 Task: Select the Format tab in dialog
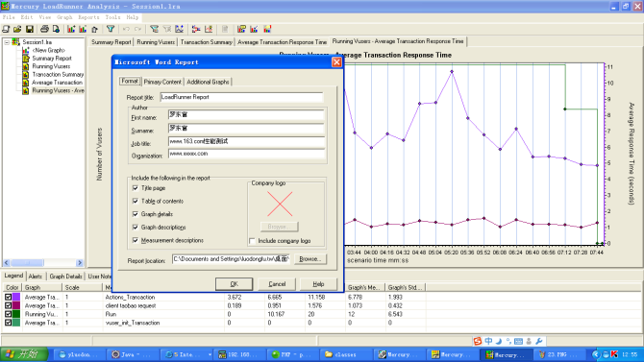point(130,81)
